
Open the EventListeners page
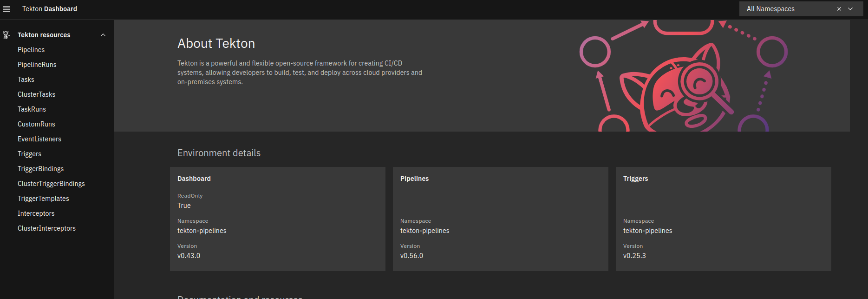coord(39,139)
